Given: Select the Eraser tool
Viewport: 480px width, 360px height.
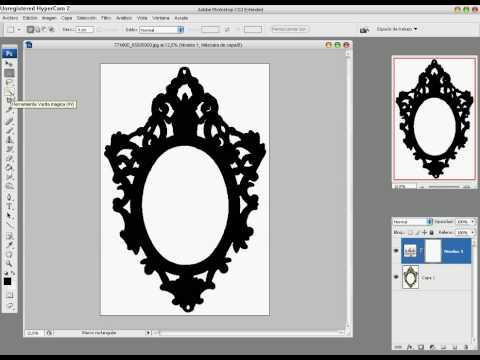Looking at the screenshot, I should point(9,159).
